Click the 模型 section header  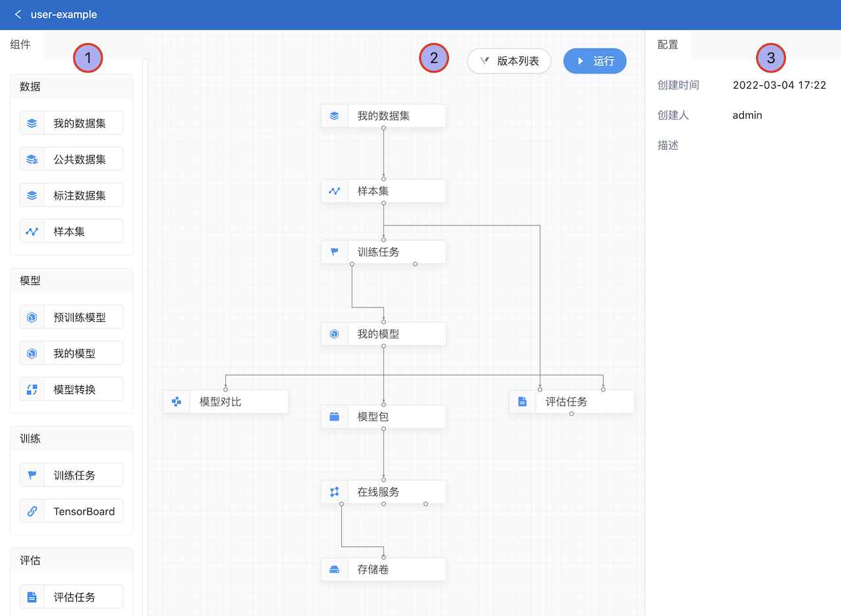[x=72, y=280]
